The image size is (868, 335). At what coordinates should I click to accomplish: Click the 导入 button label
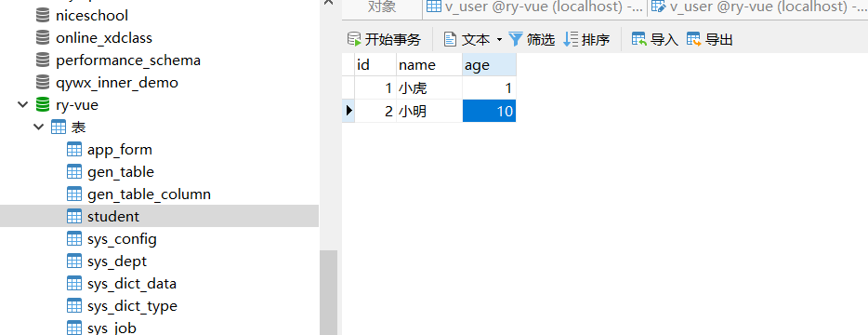tap(664, 40)
